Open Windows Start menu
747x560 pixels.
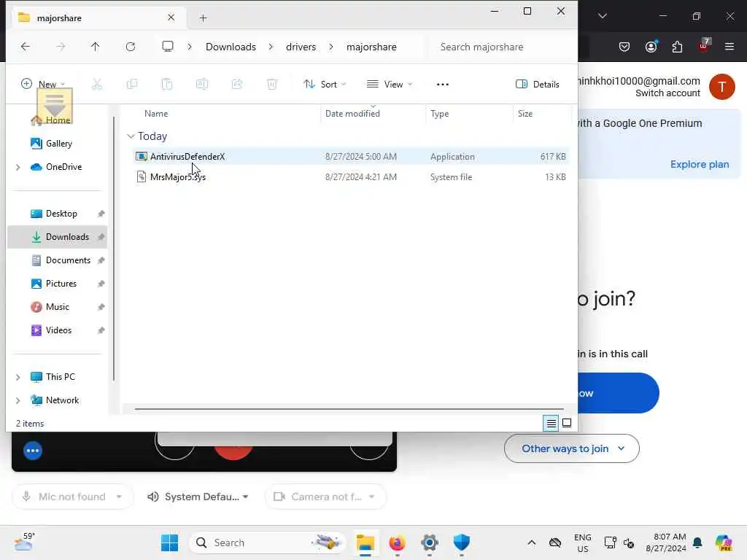[169, 542]
